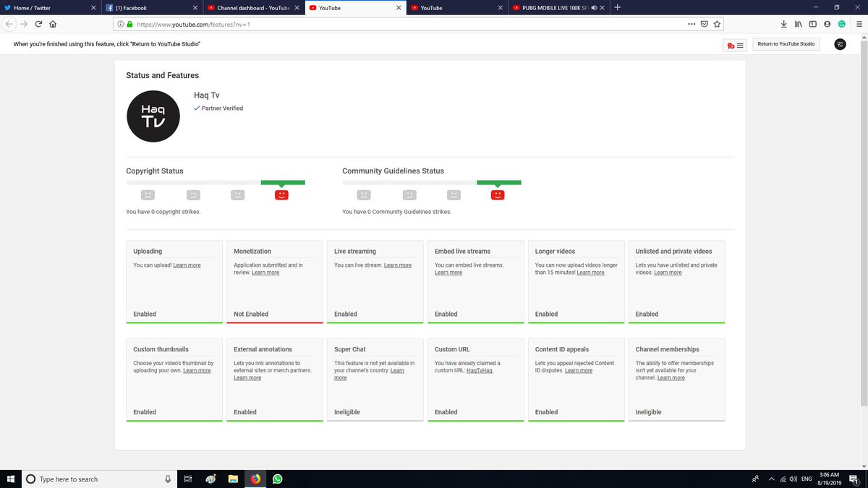Open the Windows notification center
This screenshot has height=488, width=868.
click(854, 479)
